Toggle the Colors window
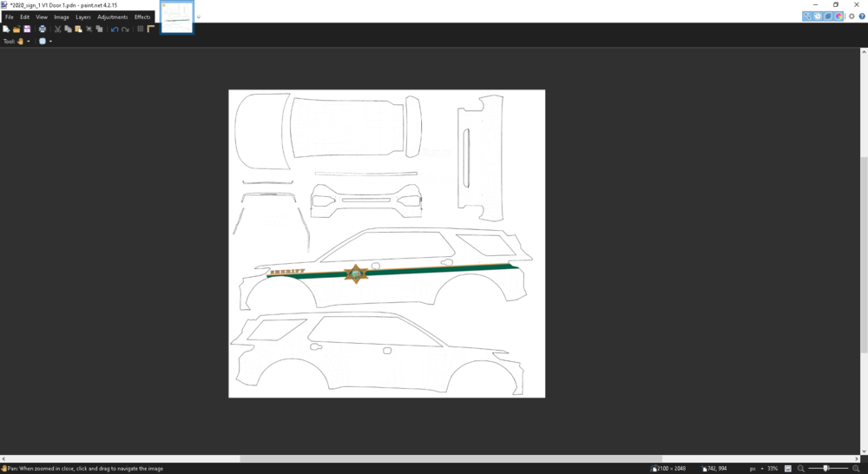This screenshot has height=474, width=868. [x=838, y=16]
